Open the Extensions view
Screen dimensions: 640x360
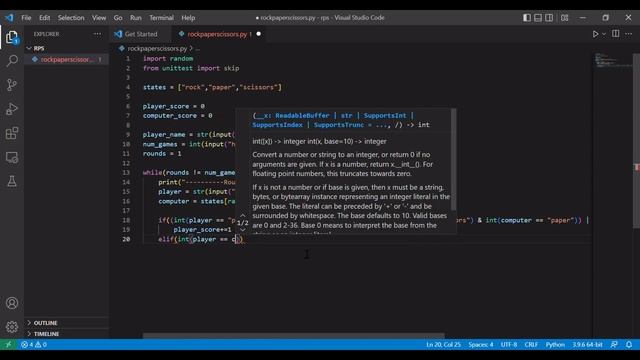click(12, 133)
